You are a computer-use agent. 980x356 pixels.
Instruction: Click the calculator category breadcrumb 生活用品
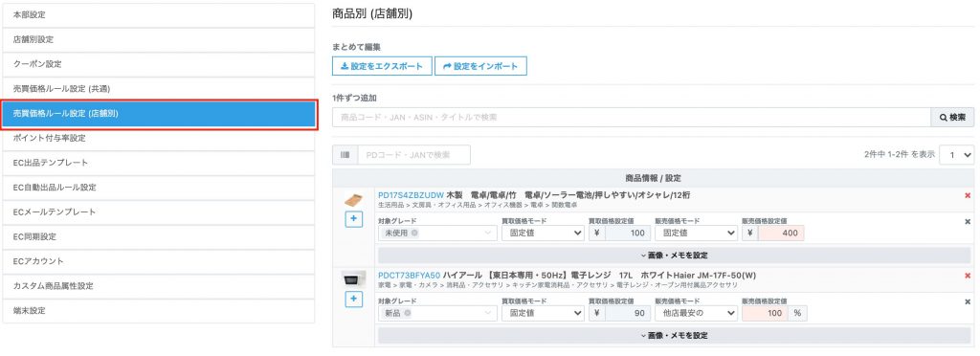(x=390, y=205)
